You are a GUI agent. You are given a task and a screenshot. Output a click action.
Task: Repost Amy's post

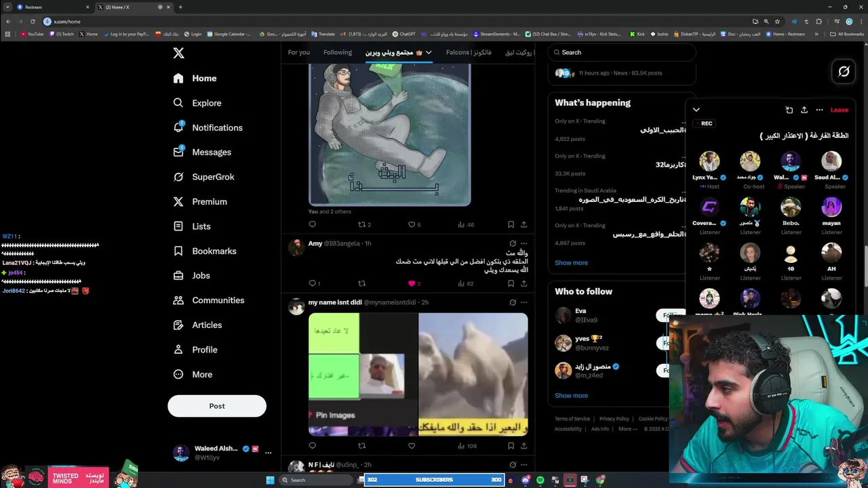[362, 283]
